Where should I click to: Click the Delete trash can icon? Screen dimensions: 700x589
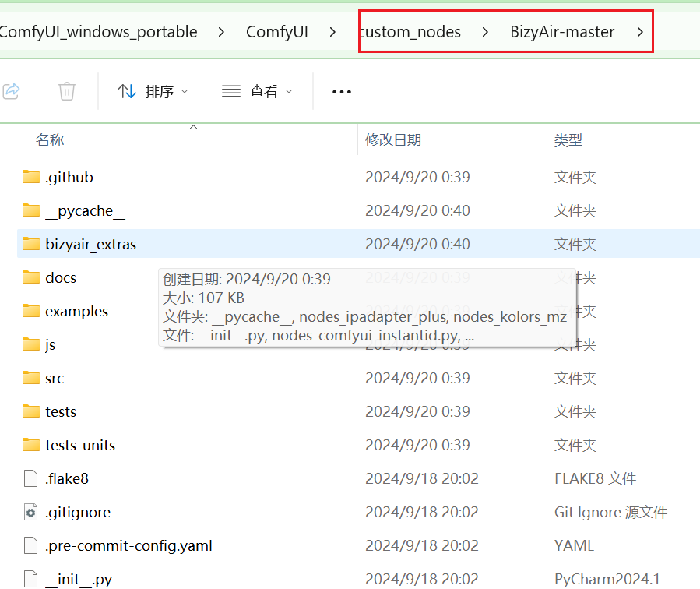coord(67,91)
